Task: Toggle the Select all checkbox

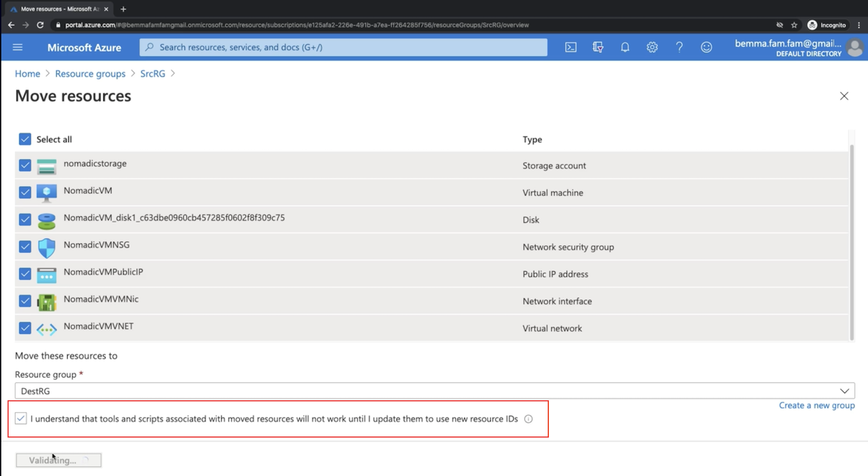Action: coord(25,140)
